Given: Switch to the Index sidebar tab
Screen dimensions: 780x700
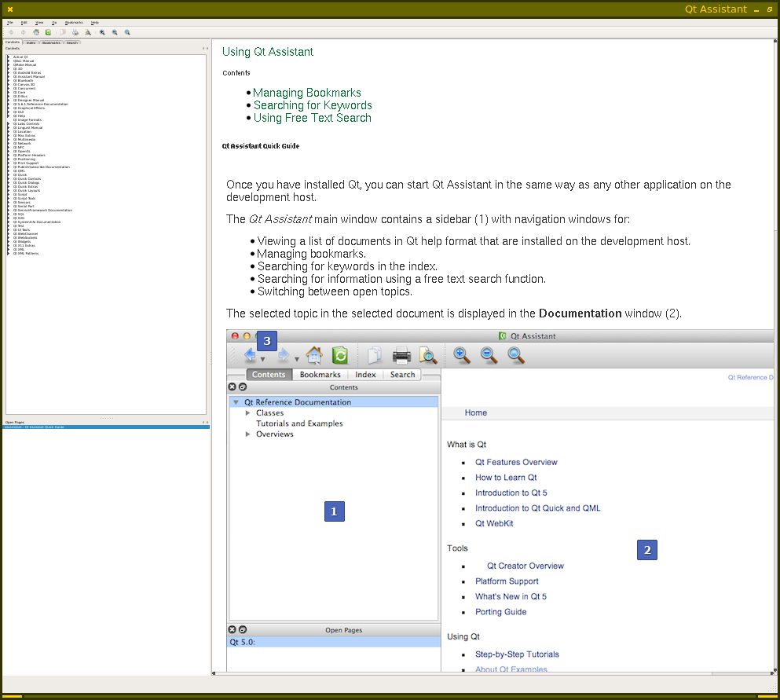Looking at the screenshot, I should click(31, 42).
